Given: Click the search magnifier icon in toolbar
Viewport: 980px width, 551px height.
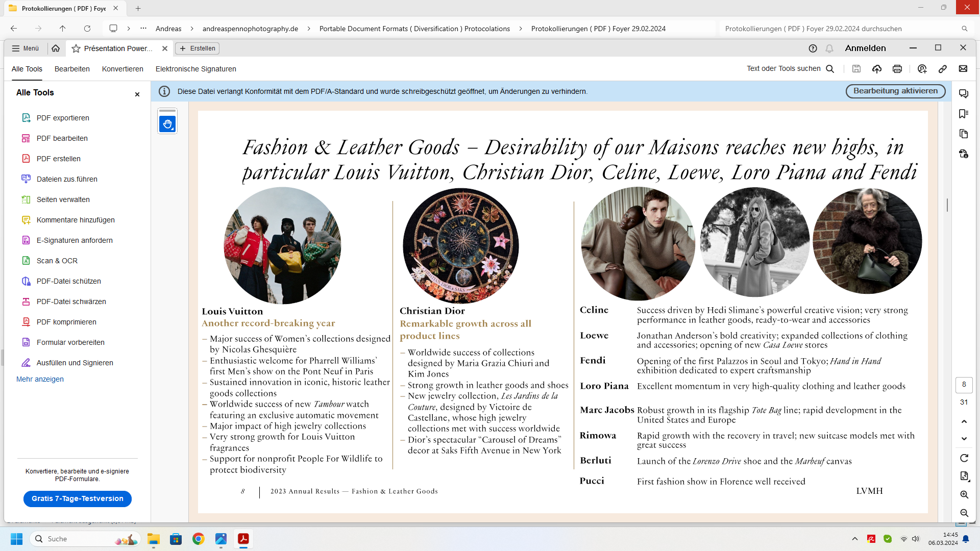Looking at the screenshot, I should click(x=830, y=69).
